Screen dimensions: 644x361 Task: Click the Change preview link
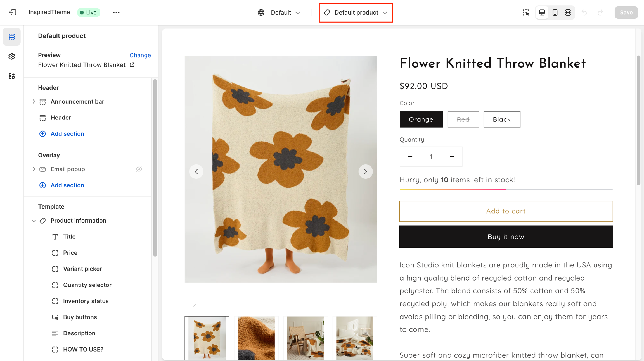(x=140, y=55)
